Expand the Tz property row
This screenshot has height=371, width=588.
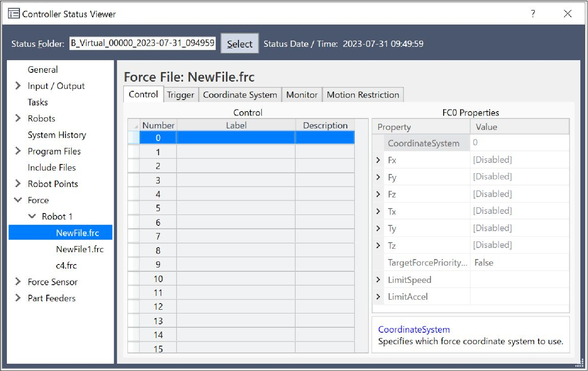click(378, 245)
